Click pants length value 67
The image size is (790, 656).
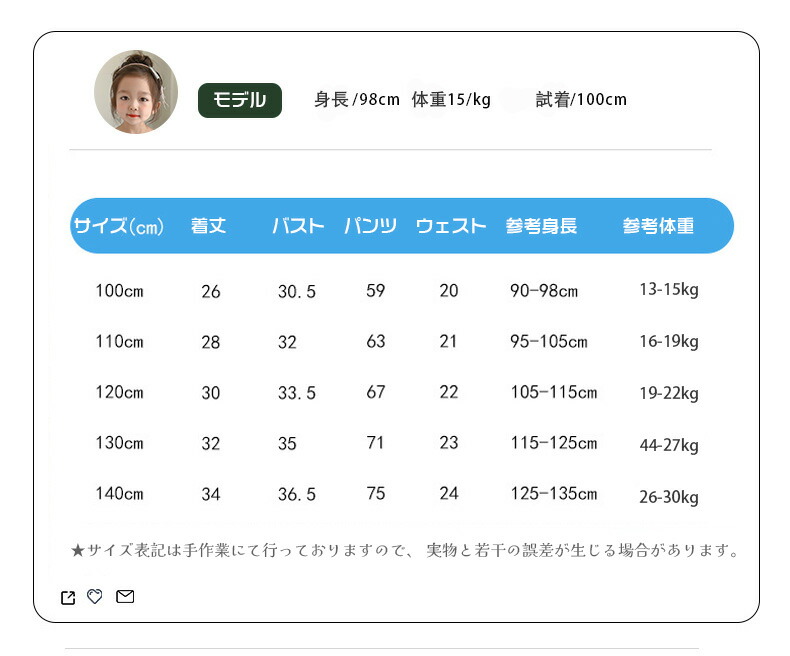click(x=376, y=391)
